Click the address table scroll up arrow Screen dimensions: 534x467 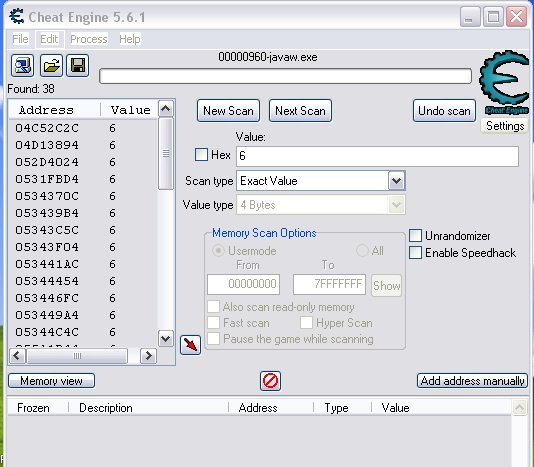click(520, 407)
